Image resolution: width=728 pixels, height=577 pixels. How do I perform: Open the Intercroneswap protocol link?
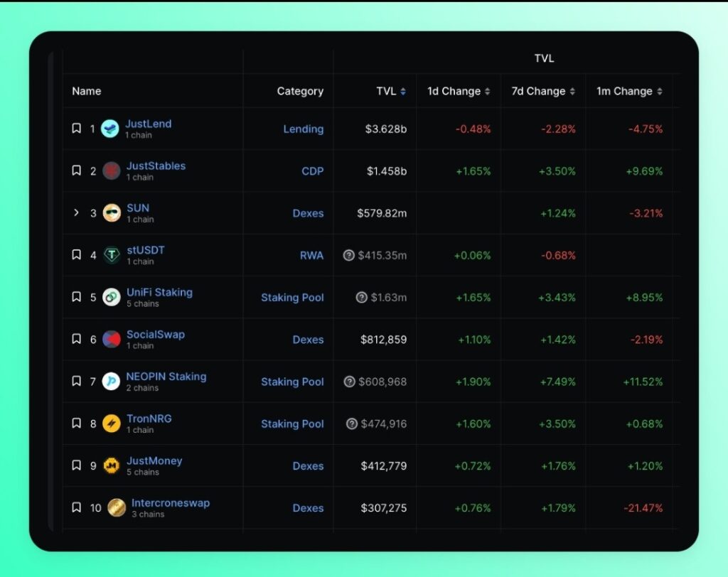(x=171, y=503)
